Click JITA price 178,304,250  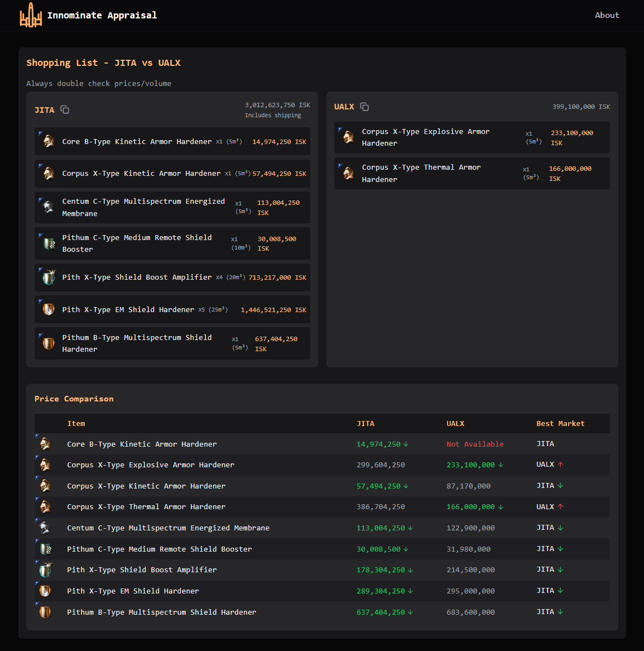[x=381, y=569]
